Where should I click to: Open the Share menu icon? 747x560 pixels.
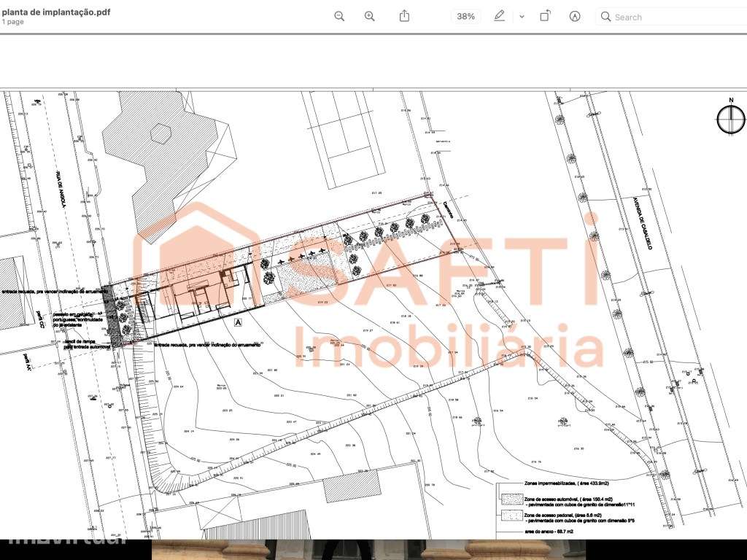click(x=404, y=16)
